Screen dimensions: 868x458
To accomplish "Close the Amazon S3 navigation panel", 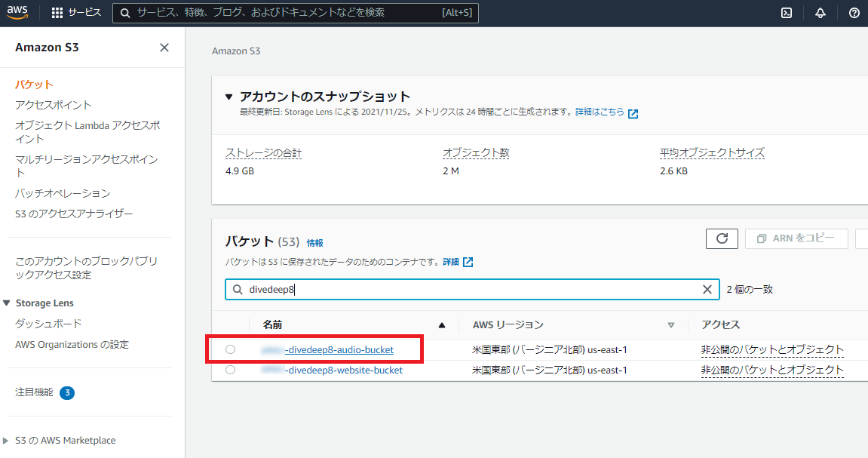I will 164,48.
